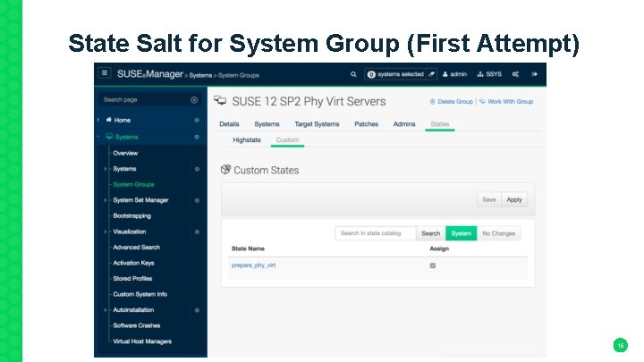This screenshot has height=362, width=644.
Task: Click the Apply button
Action: coord(514,199)
